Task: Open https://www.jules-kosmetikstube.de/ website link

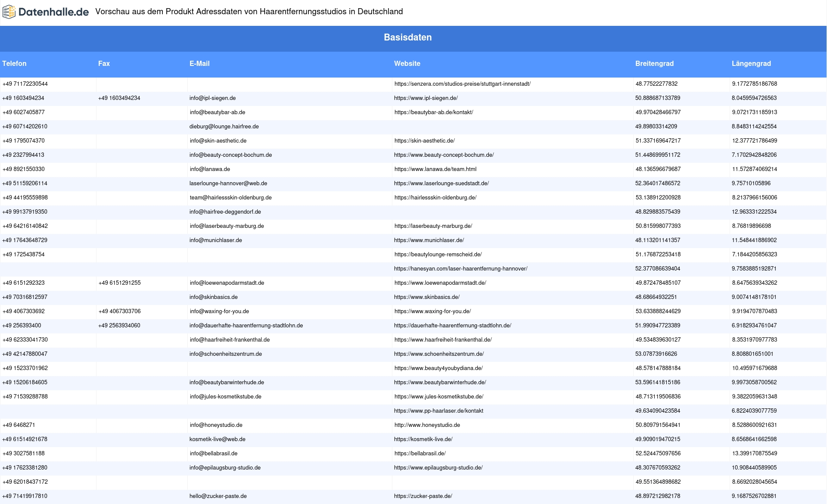Action: tap(438, 397)
